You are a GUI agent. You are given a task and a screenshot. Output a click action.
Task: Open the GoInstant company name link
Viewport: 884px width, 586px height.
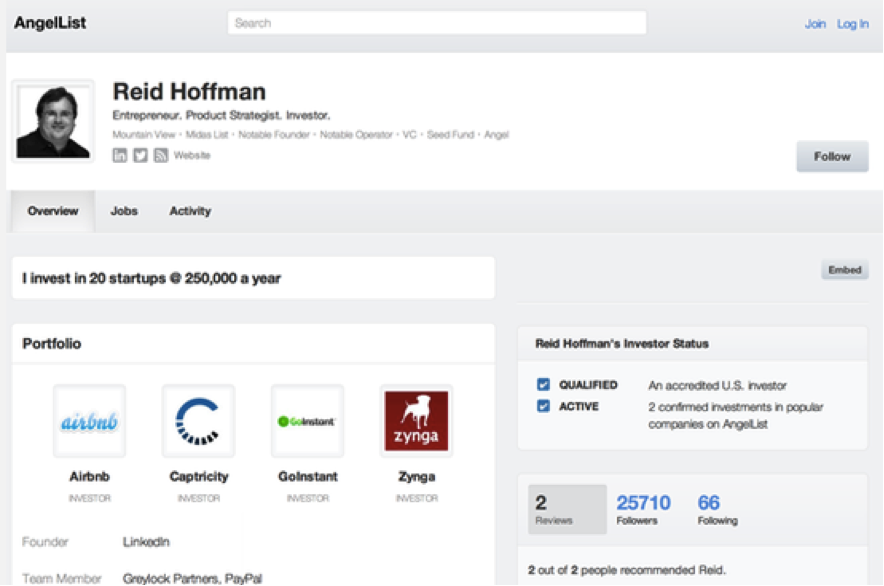click(x=307, y=477)
